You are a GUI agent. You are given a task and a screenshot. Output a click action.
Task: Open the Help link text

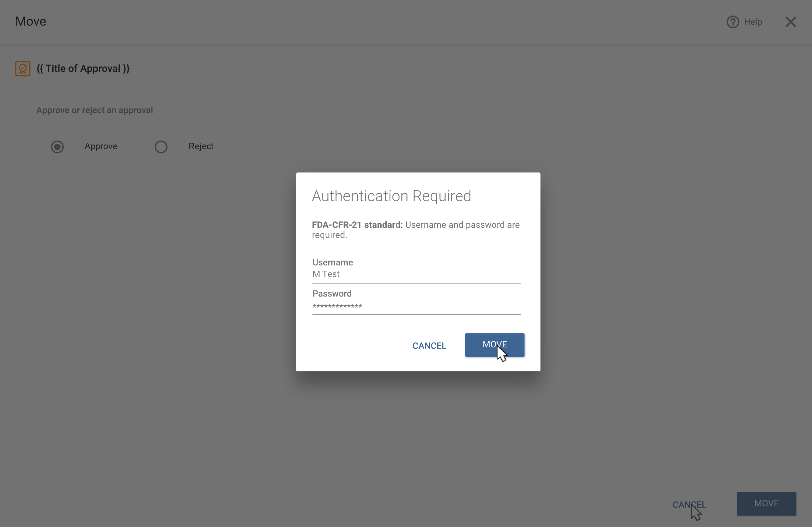point(753,22)
